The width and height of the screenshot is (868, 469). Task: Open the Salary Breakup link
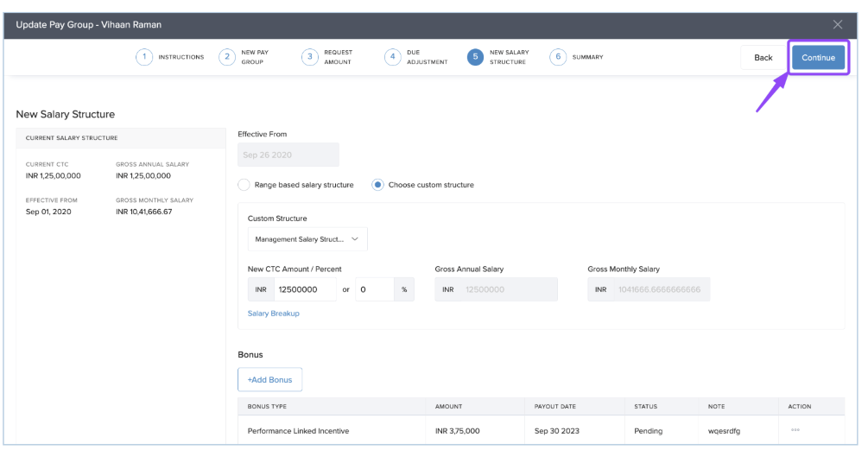click(273, 314)
